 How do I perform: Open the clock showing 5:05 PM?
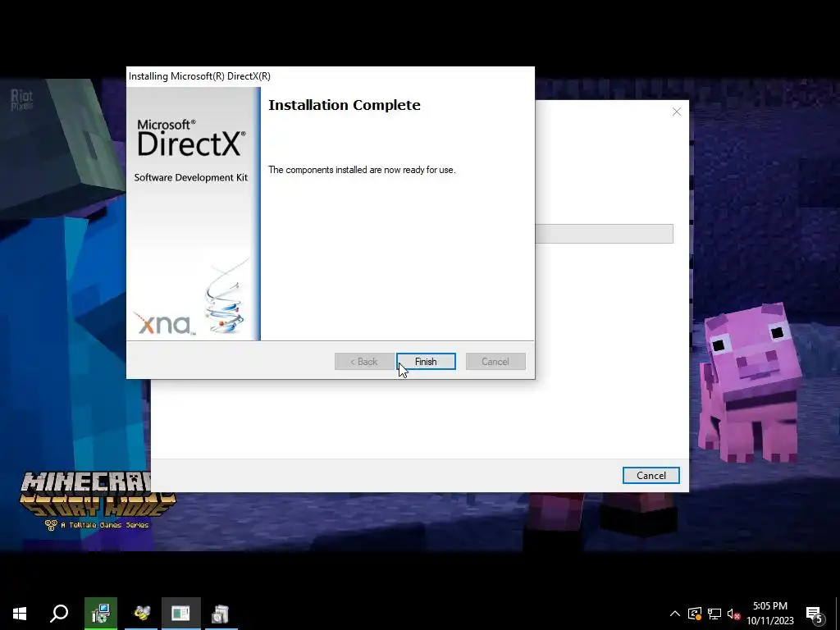tap(769, 614)
